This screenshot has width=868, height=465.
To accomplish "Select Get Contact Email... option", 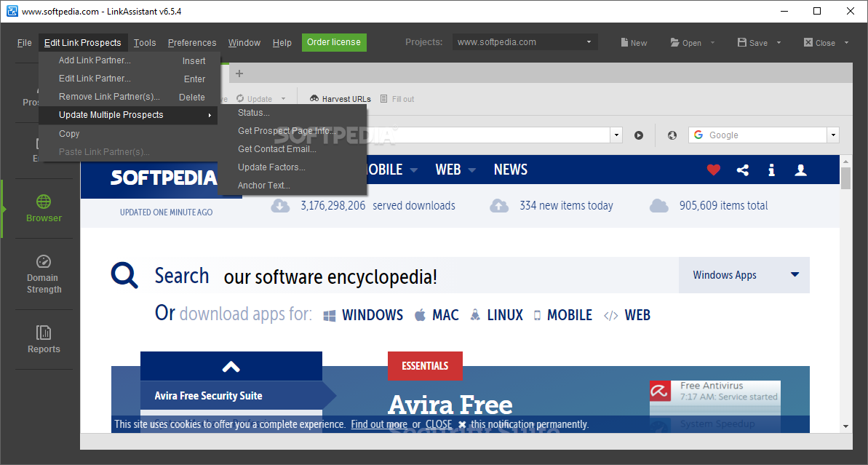I will [x=292, y=149].
